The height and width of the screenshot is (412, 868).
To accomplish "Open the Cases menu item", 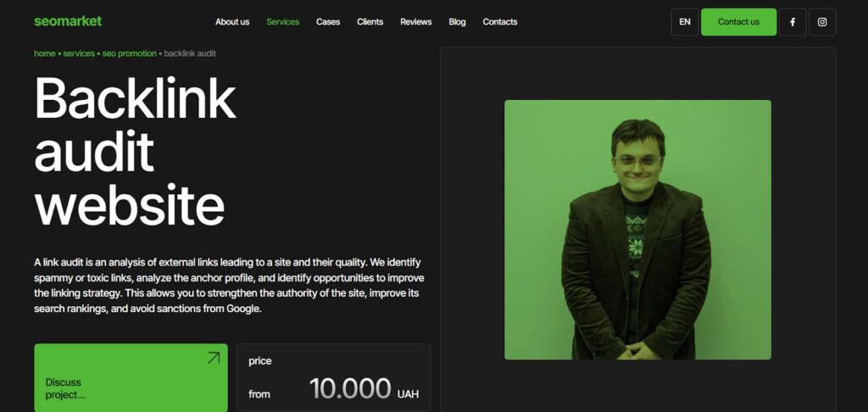I will (328, 22).
